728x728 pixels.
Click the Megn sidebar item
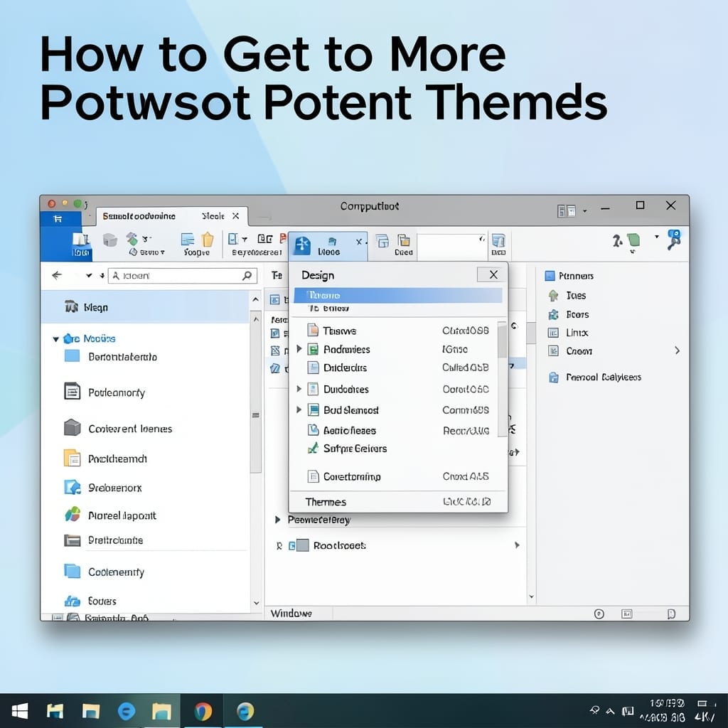[x=145, y=307]
